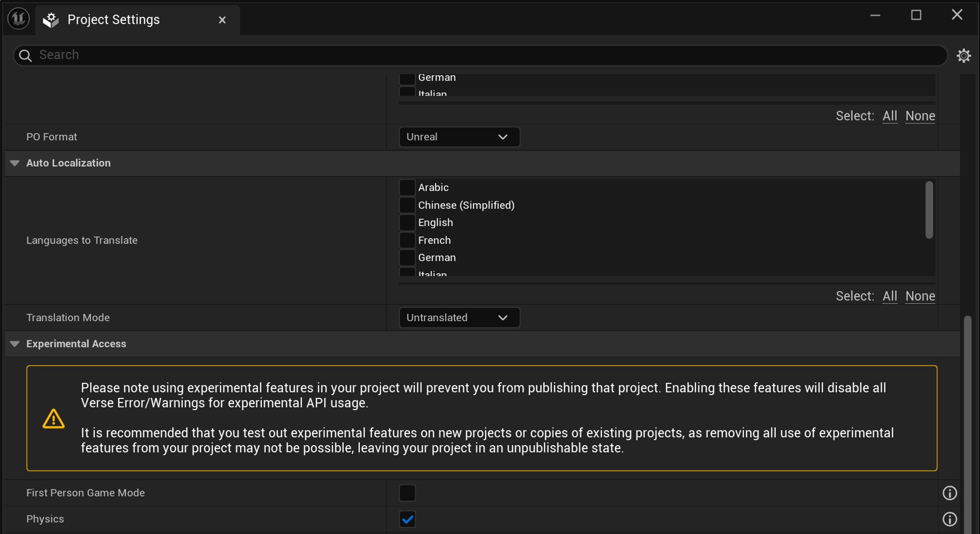Select All above PO Format

pyautogui.click(x=889, y=115)
